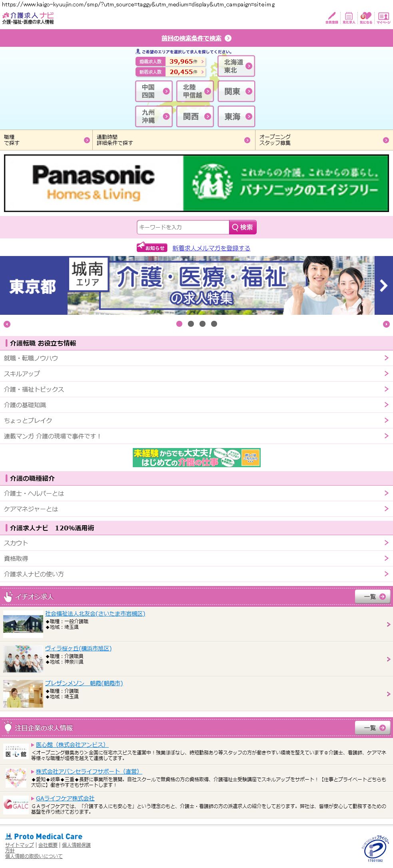
Task: Click お知らせ megaphone badge
Action: [152, 248]
